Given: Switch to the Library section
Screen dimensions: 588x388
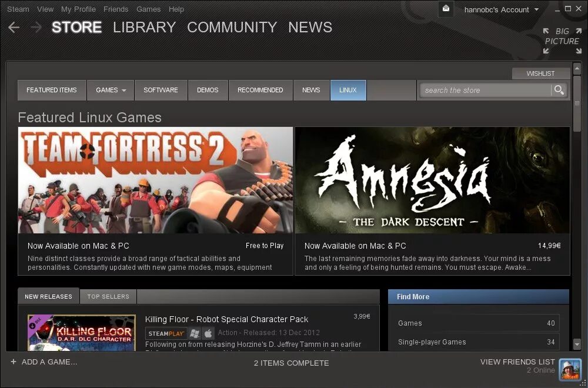Looking at the screenshot, I should click(x=145, y=28).
